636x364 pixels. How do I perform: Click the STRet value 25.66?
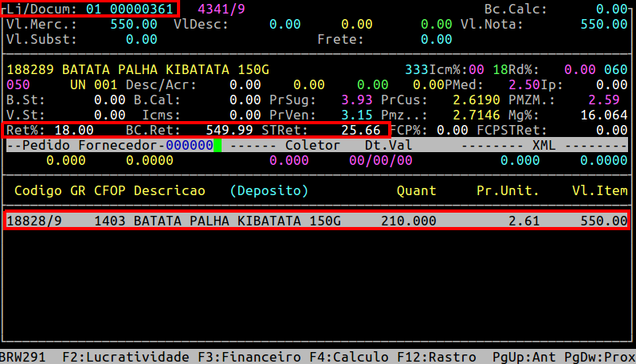click(360, 130)
